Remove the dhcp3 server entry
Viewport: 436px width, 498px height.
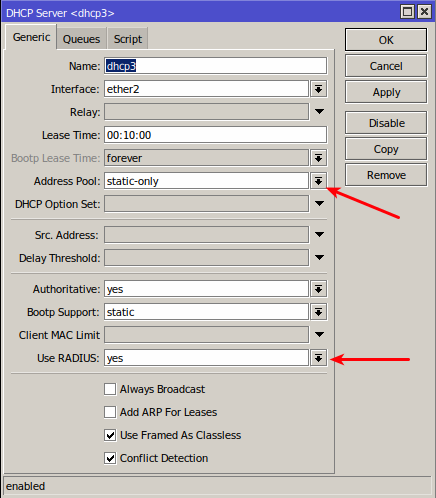click(386, 175)
